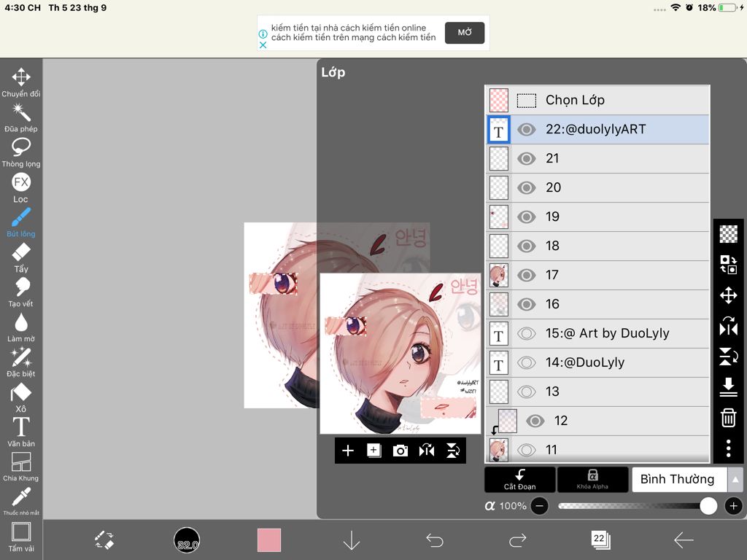This screenshot has width=747, height=560.
Task: Merge layer down with download-arrow icon
Action: pos(729,387)
